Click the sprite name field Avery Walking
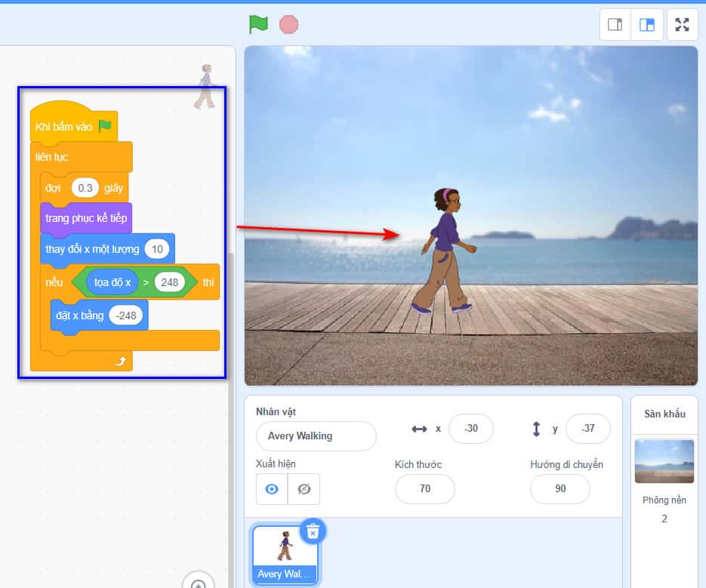 [x=316, y=436]
